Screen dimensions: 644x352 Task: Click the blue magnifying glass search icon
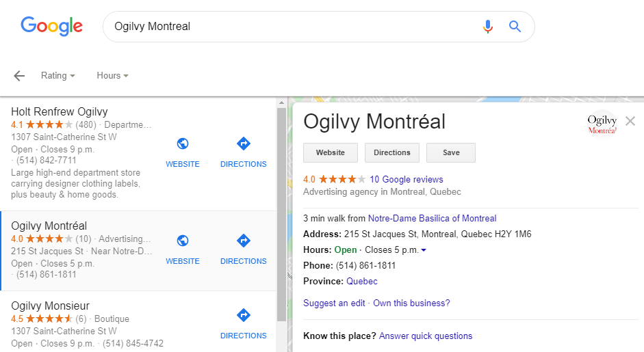[515, 27]
